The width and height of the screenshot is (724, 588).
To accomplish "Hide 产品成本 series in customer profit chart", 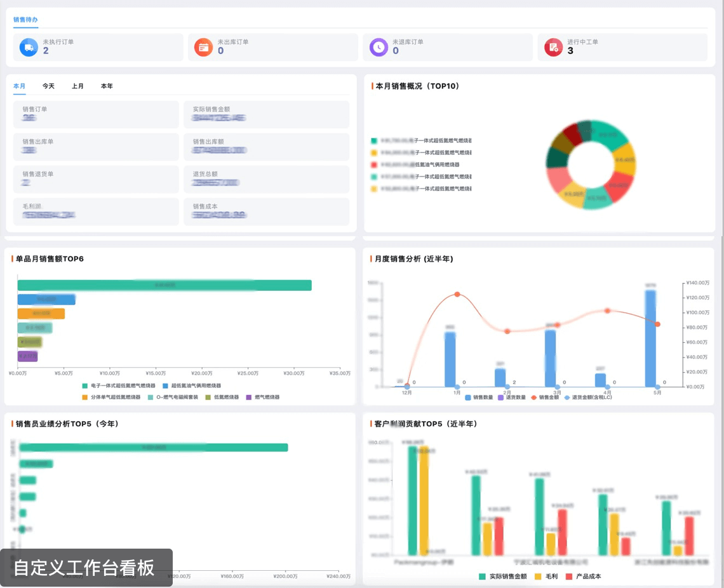I will click(x=569, y=577).
